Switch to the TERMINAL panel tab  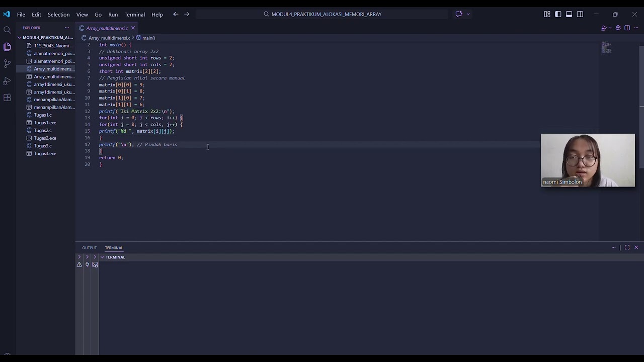pos(114,247)
